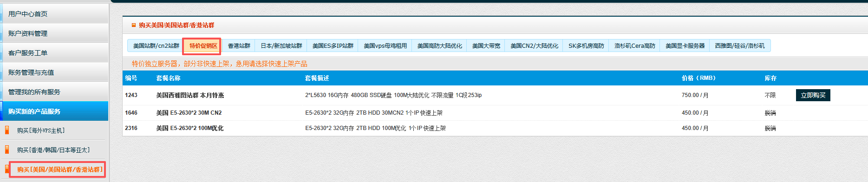Click description starting with 2*L5630 16G内存

pos(393,95)
